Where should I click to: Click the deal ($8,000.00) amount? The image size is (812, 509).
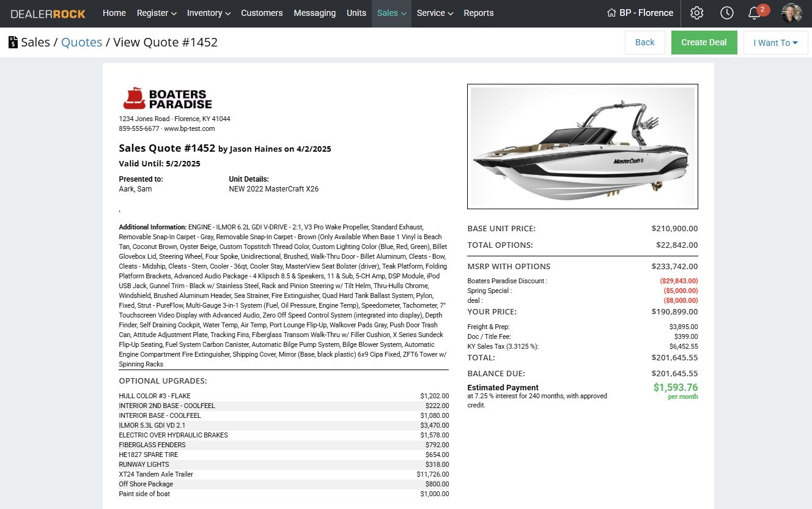click(x=681, y=300)
